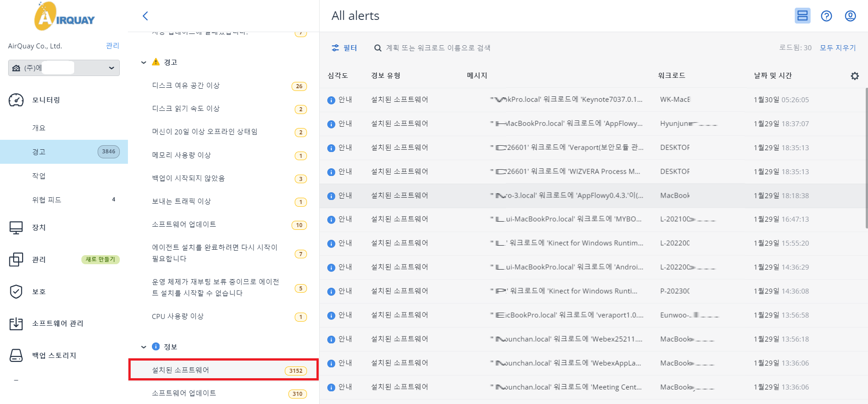Click the 날짜 및 시간 column header
The height and width of the screenshot is (404, 868).
click(773, 76)
